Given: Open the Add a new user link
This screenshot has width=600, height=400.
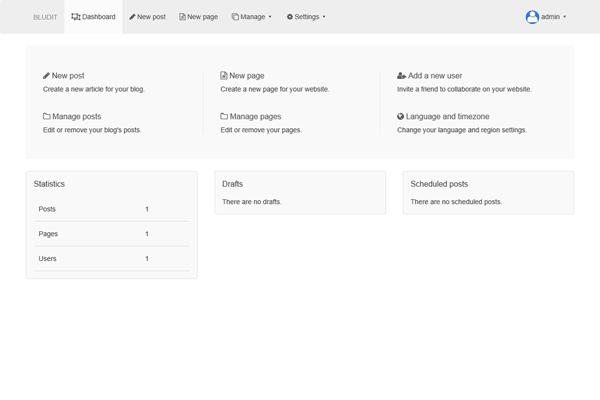Looking at the screenshot, I should click(435, 75).
